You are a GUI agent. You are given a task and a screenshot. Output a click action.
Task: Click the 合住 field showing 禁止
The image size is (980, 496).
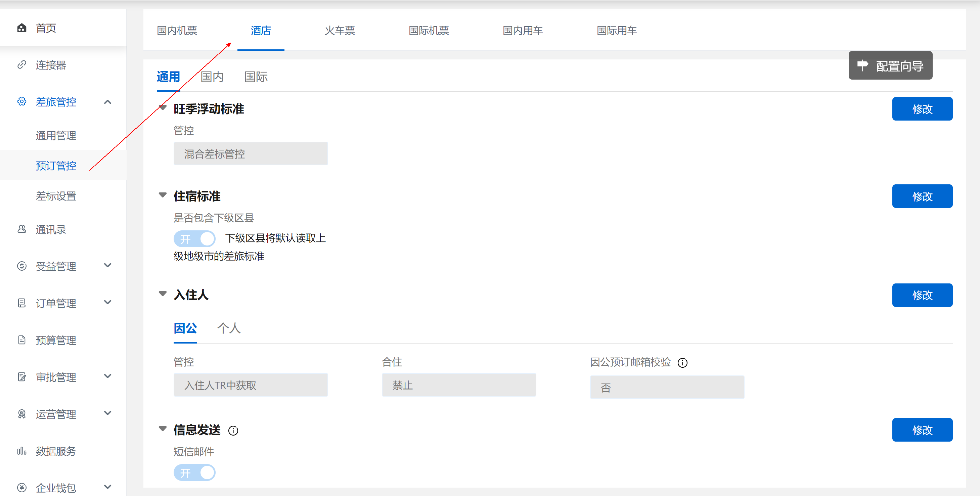459,385
